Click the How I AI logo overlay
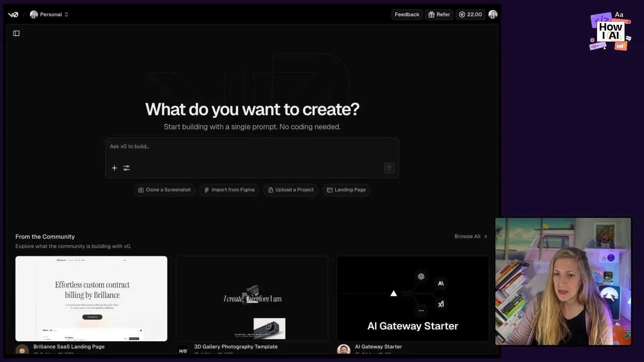Image resolution: width=644 pixels, height=362 pixels. tap(610, 31)
